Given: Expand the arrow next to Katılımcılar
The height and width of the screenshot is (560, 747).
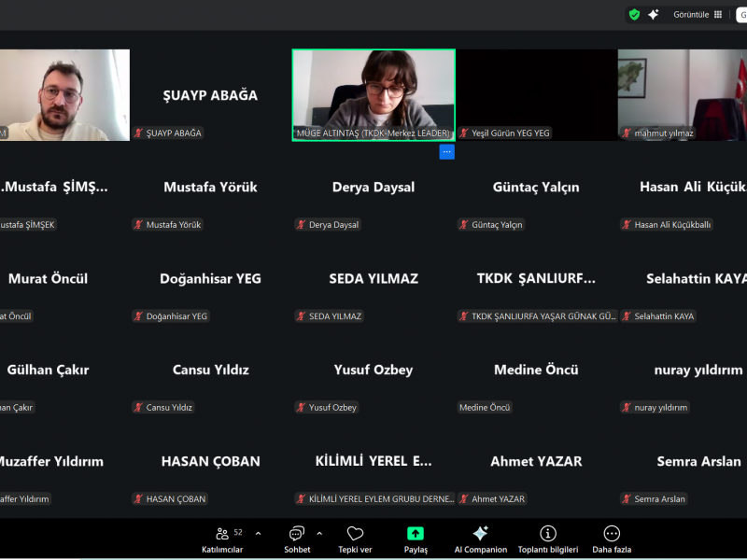Looking at the screenshot, I should click(258, 534).
